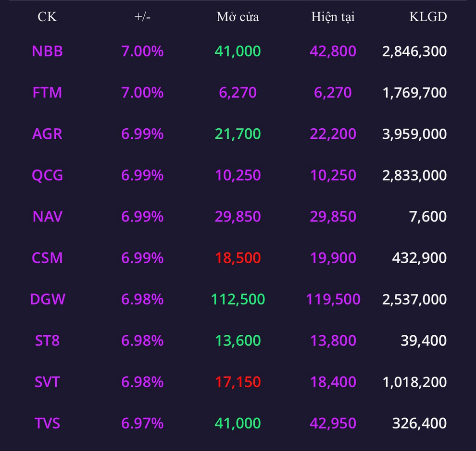Open the FTM stock symbol

pyautogui.click(x=47, y=93)
